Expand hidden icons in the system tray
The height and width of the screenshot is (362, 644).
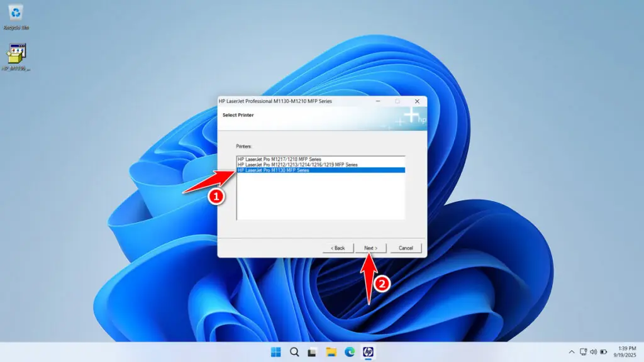(x=572, y=352)
